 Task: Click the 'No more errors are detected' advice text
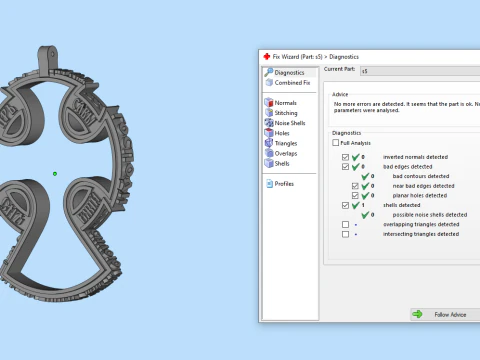(x=407, y=107)
